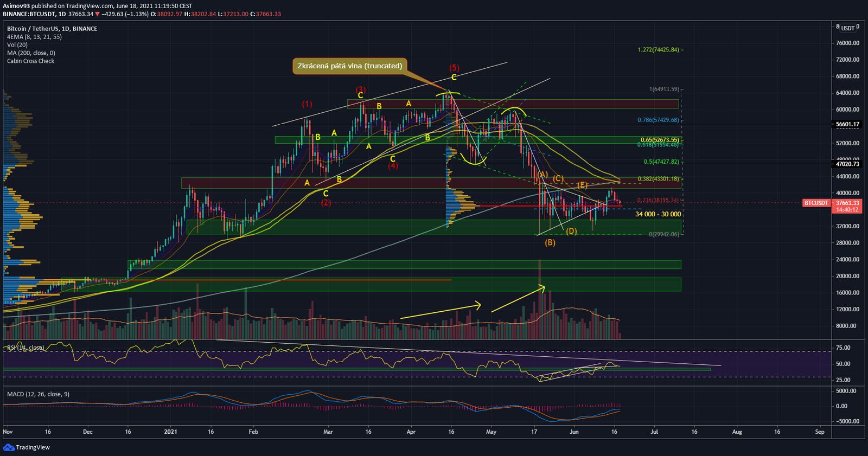Click the 2021 marker on time axis

pos(171,432)
